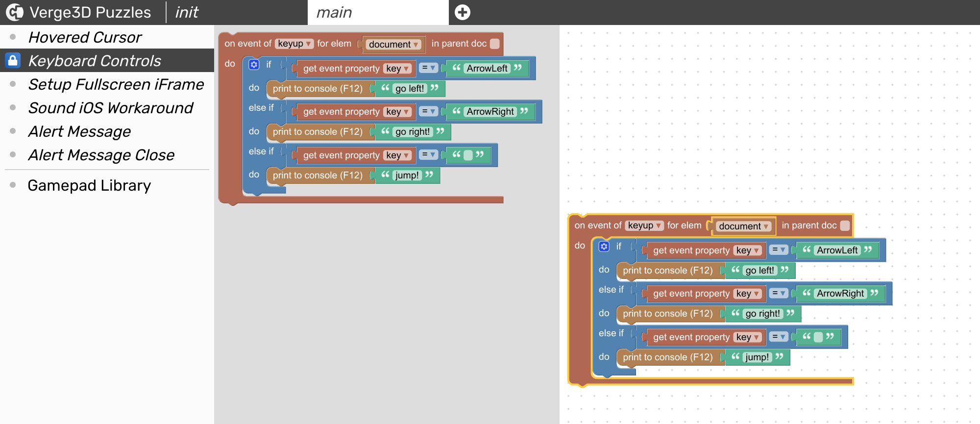980x424 pixels.
Task: Open the keyup event dropdown in the workspace block
Action: [x=645, y=225]
